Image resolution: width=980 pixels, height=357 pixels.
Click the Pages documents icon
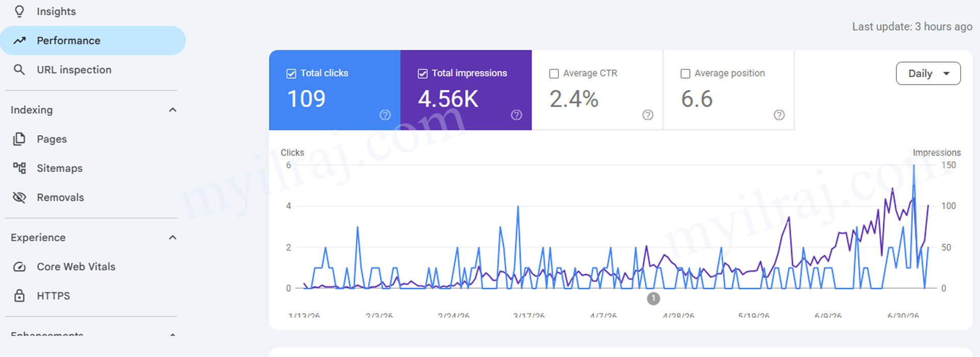pos(19,139)
